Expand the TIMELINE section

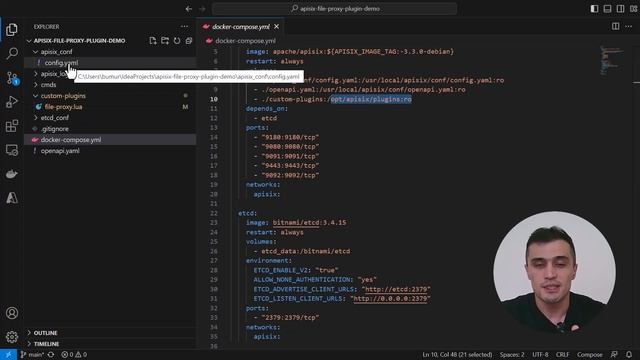pos(46,344)
